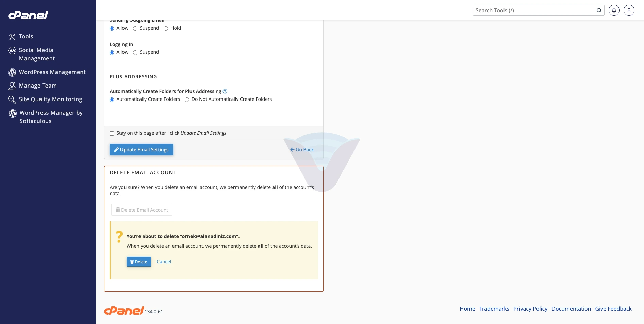644x324 pixels.
Task: Select Allow under Logging In
Action: pos(112,52)
